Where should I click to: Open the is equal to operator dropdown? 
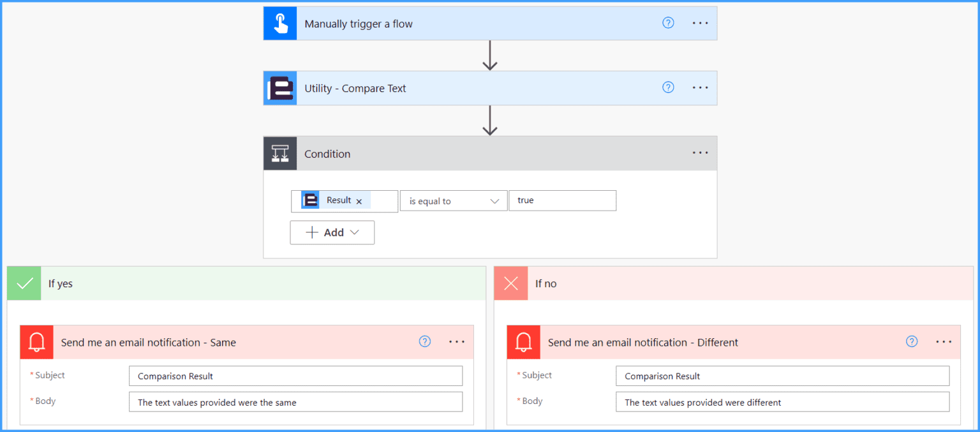(x=453, y=200)
